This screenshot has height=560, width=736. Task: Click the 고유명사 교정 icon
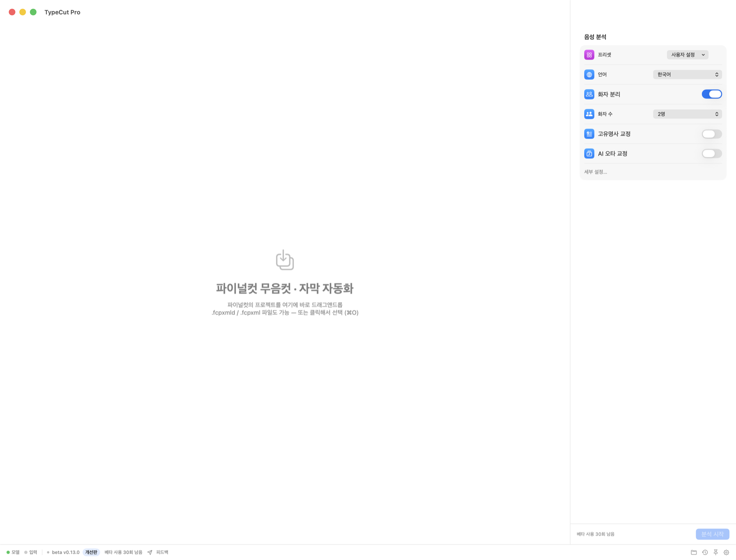[x=589, y=134]
